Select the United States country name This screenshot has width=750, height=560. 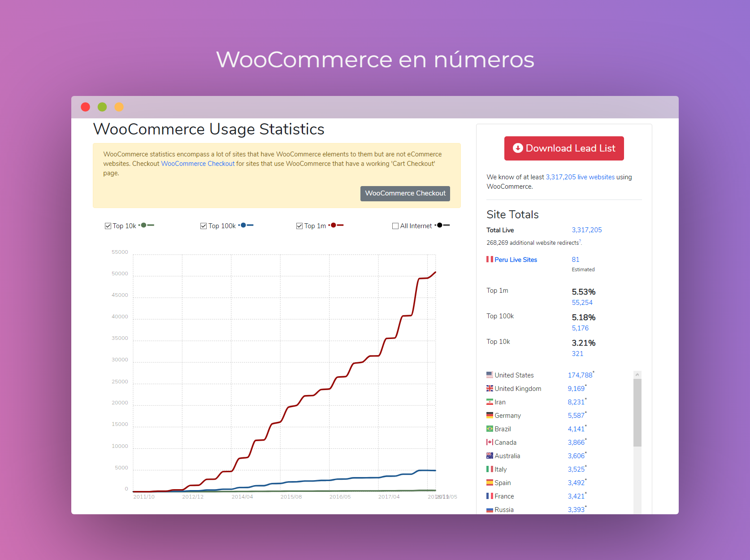tap(514, 375)
